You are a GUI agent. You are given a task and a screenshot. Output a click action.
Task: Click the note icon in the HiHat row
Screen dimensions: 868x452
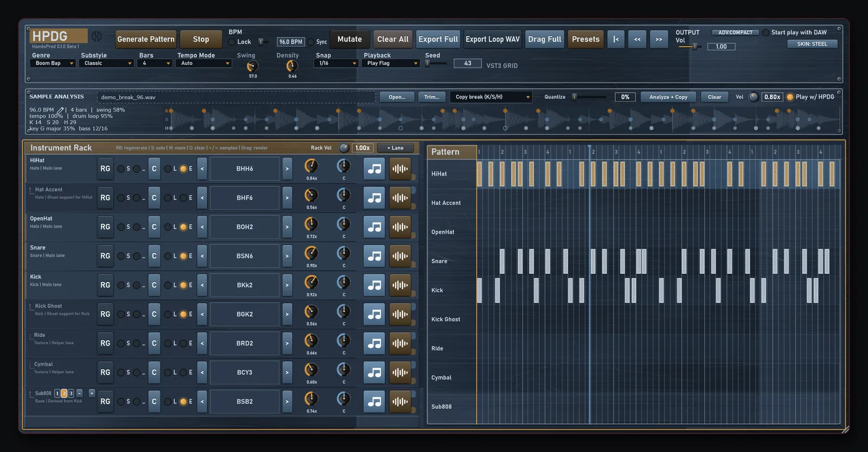pyautogui.click(x=374, y=169)
